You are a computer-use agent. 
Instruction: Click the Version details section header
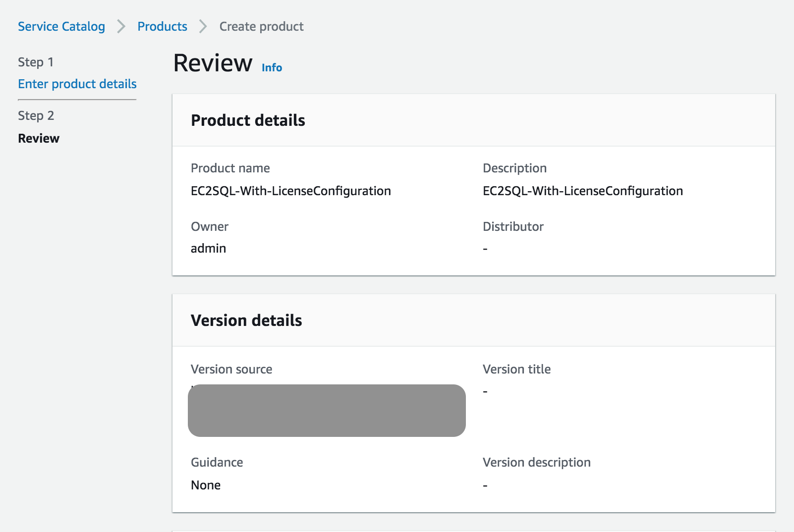click(246, 320)
